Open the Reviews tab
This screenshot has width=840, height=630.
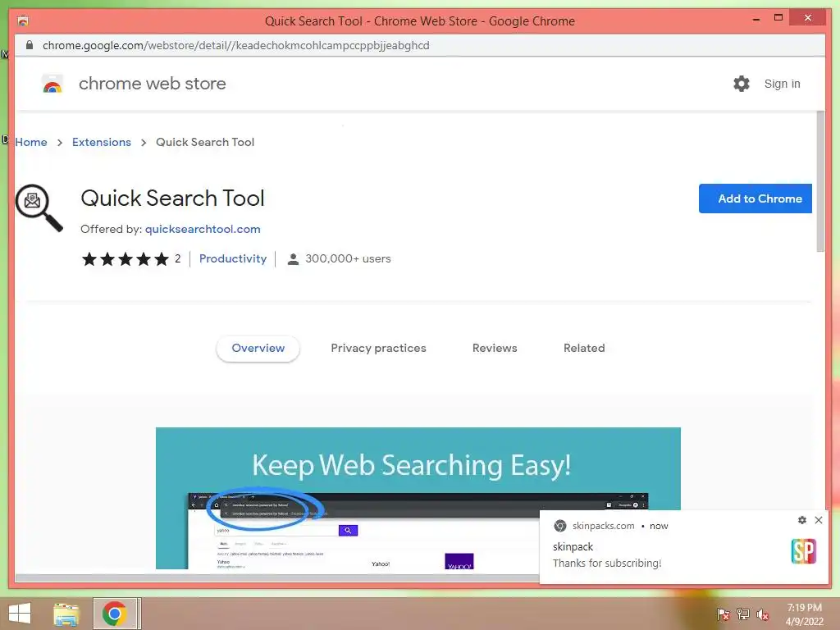[x=495, y=348]
